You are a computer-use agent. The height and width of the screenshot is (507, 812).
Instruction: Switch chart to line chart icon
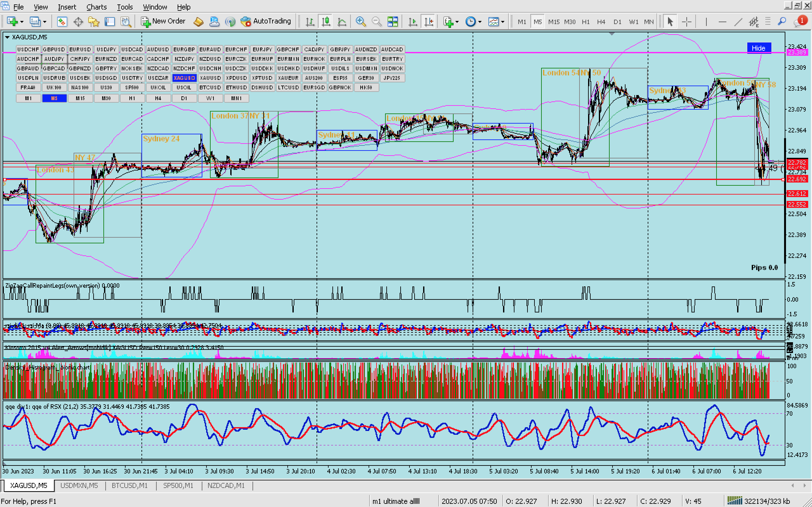(x=342, y=22)
